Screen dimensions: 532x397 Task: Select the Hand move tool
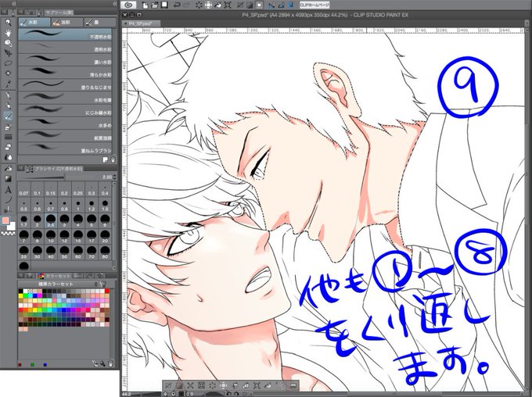point(8,33)
